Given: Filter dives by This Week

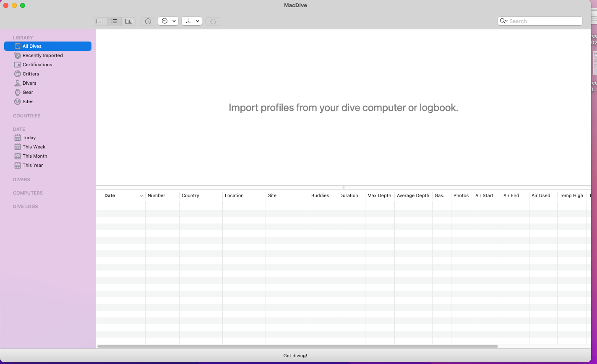Looking at the screenshot, I should pyautogui.click(x=34, y=147).
